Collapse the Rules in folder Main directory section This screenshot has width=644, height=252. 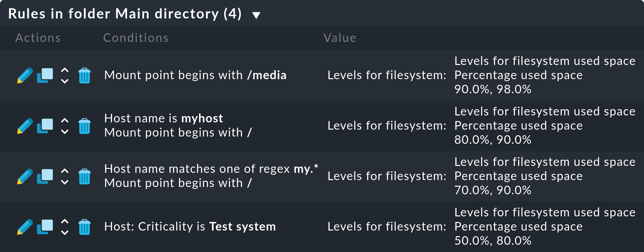point(256,15)
